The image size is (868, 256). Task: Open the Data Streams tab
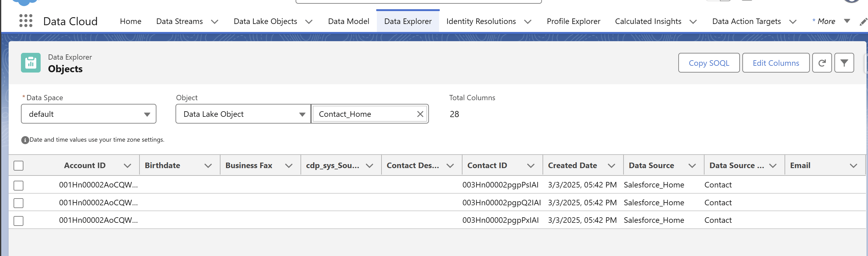[179, 22]
